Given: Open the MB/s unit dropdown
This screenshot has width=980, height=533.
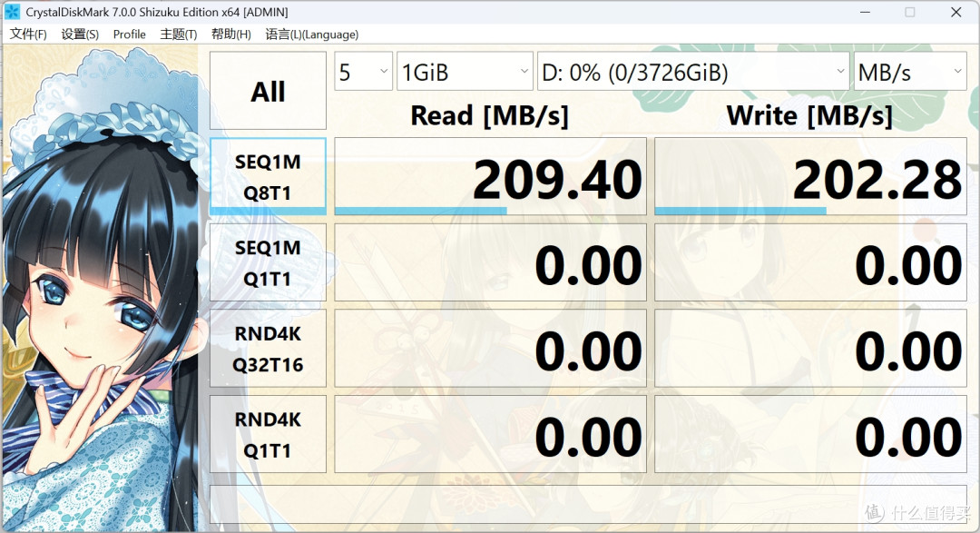Looking at the screenshot, I should click(x=910, y=72).
